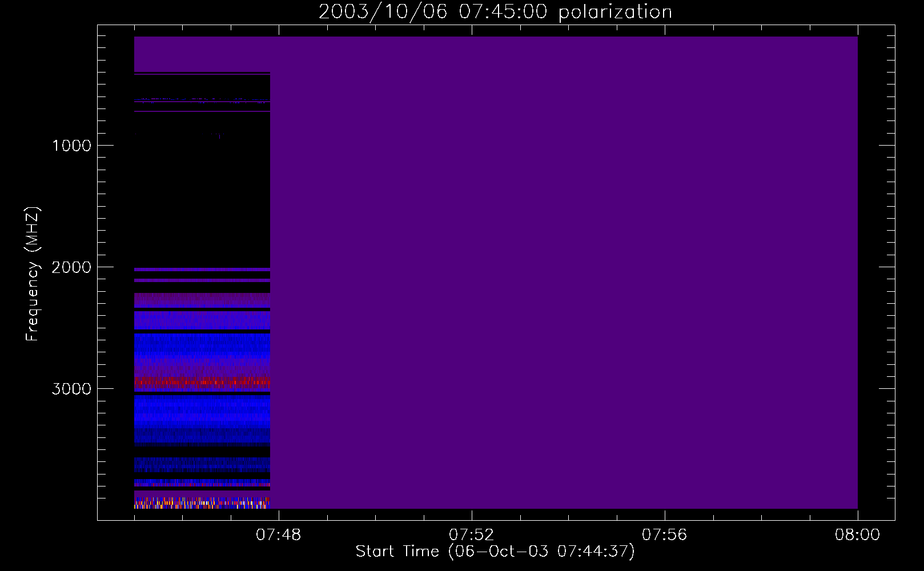Select the 3000 frequency tick label
The width and height of the screenshot is (924, 571).
(x=71, y=389)
